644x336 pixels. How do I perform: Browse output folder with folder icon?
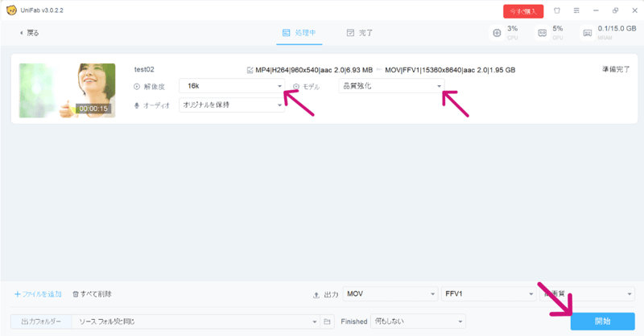tap(327, 322)
